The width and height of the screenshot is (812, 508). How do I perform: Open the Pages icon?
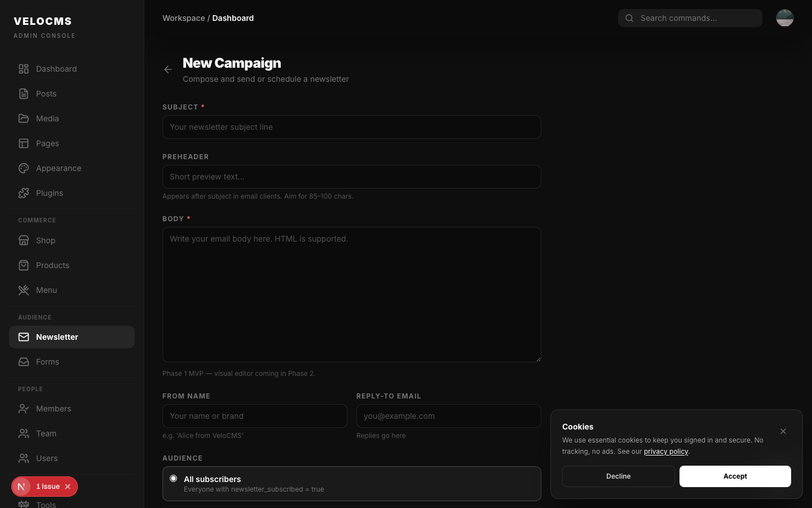(x=23, y=143)
